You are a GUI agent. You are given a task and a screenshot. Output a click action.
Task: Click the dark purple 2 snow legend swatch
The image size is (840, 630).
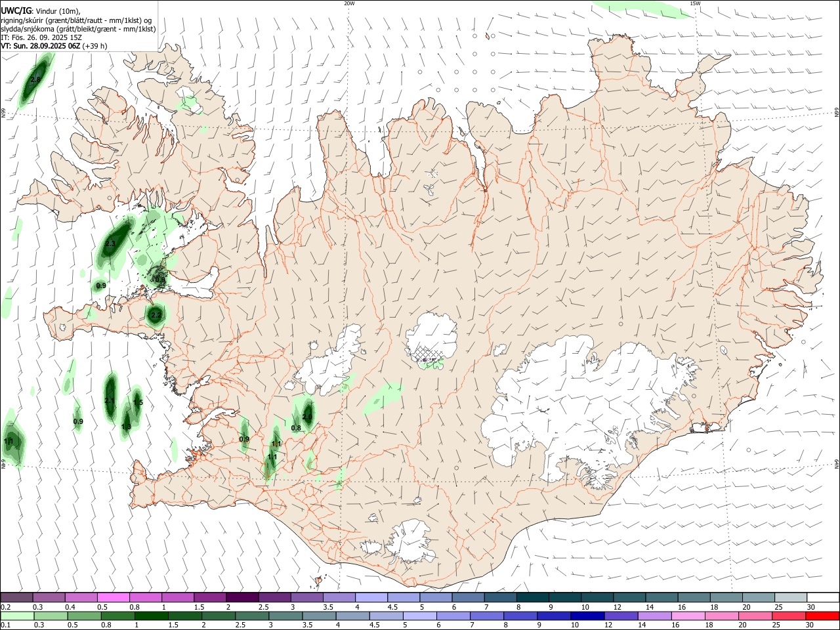[x=242, y=597]
